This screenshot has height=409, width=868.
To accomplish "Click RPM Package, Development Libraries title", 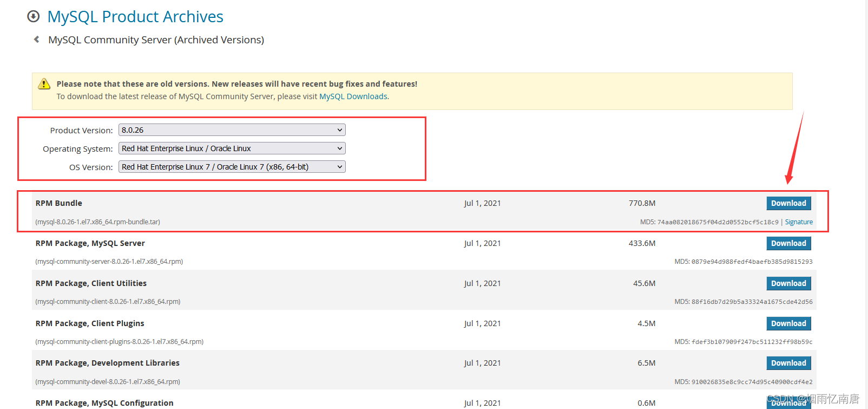I will click(x=108, y=363).
